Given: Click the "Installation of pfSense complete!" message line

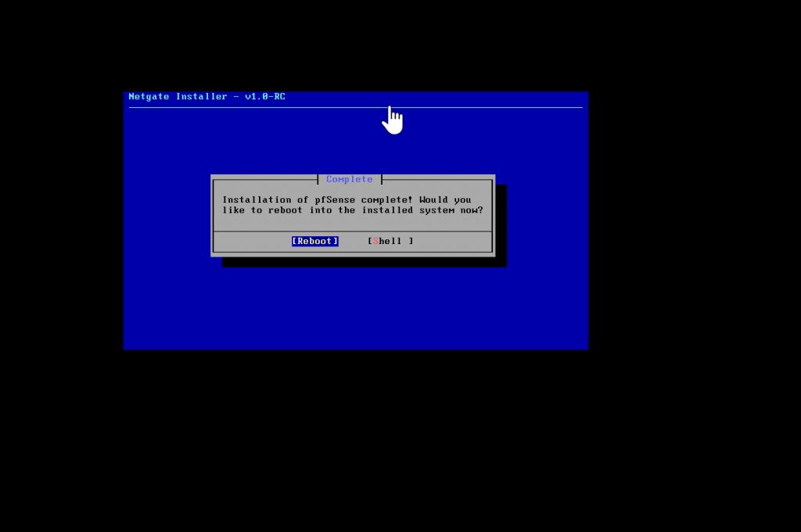Looking at the screenshot, I should (x=318, y=199).
